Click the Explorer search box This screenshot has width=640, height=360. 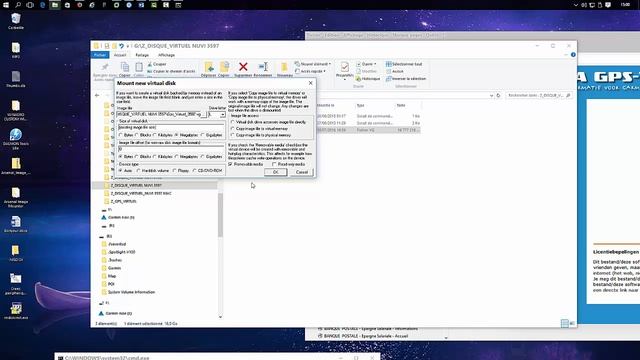click(x=539, y=96)
